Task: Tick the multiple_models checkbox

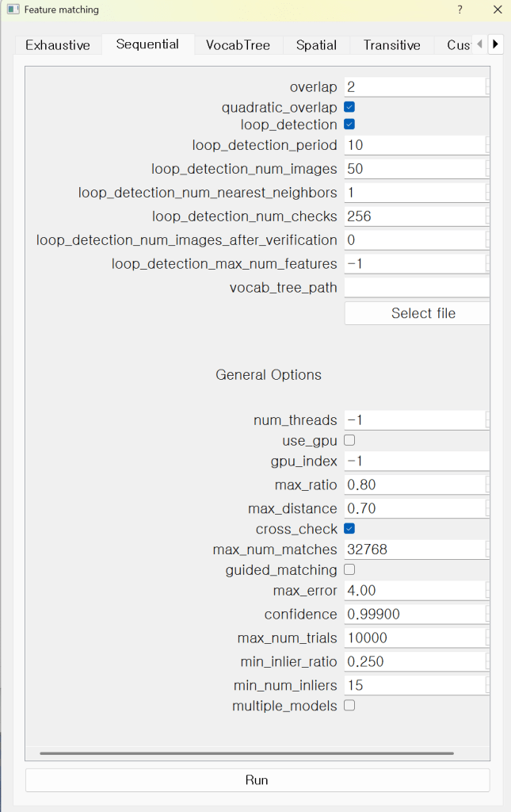Action: pyautogui.click(x=349, y=706)
